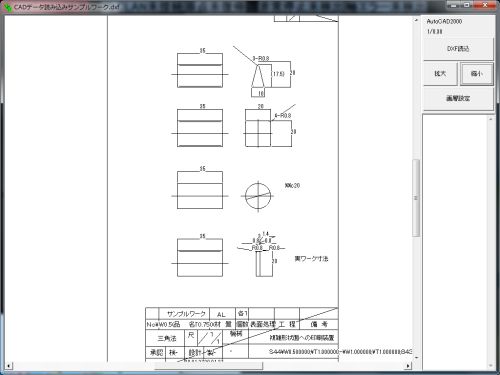500x375 pixels.
Task: Zoom out with the 縮小 button
Action: [477, 74]
